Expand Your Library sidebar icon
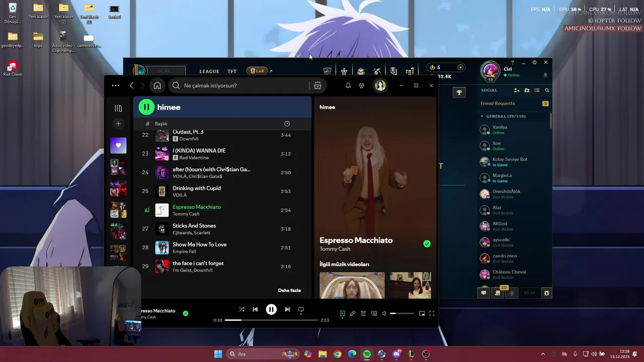Screen dimensions: 644x362 (118, 108)
